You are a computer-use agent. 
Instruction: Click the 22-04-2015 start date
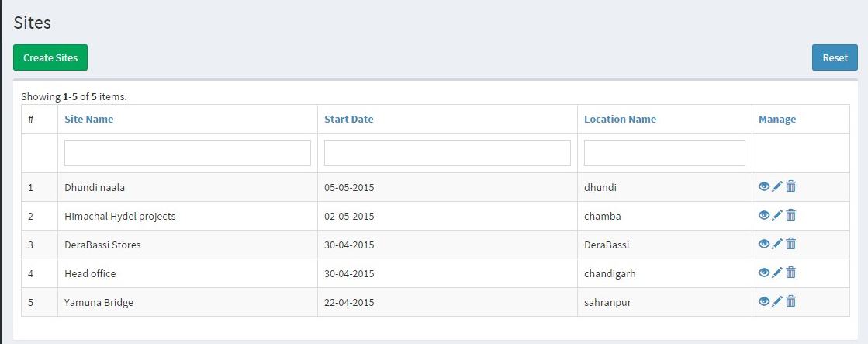(349, 302)
